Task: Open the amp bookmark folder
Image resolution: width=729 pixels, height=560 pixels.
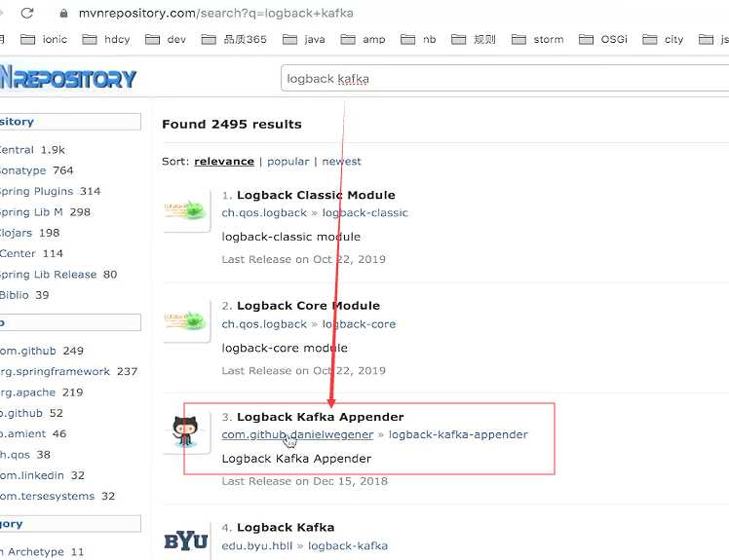Action: pyautogui.click(x=363, y=40)
